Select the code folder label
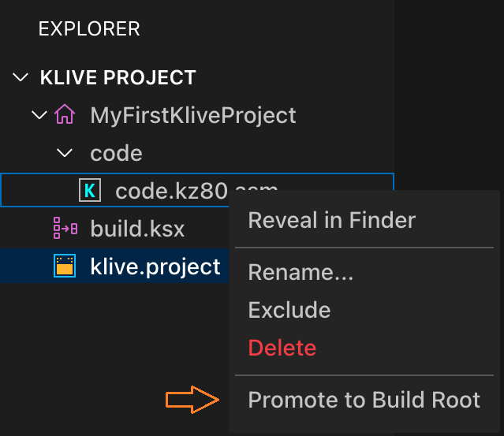Image resolution: width=504 pixels, height=436 pixels. click(117, 153)
